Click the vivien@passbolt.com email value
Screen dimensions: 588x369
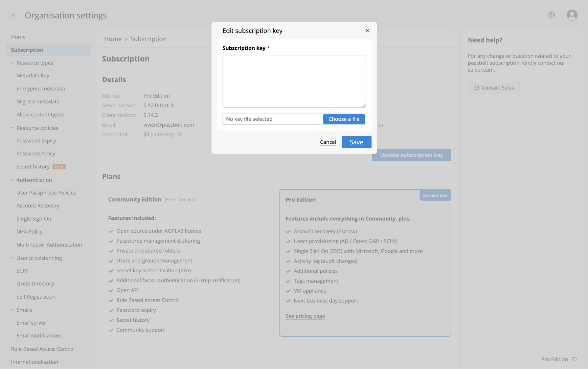pyautogui.click(x=169, y=125)
